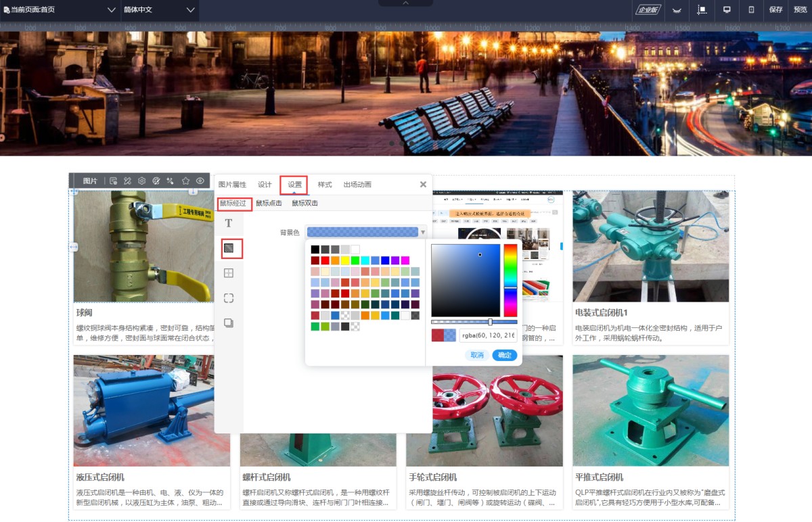Image resolution: width=812 pixels, height=522 pixels.
Task: Click the 企业版 enterprise badge icon
Action: pos(647,9)
